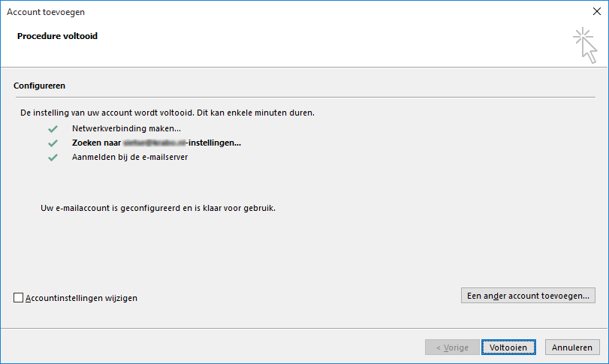This screenshot has width=609, height=364.
Task: Click the bold Zoeken naar text
Action: click(x=97, y=143)
